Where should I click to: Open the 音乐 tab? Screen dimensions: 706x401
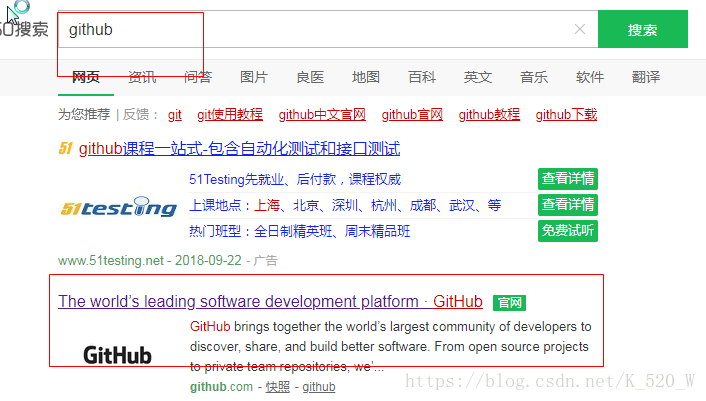pos(534,77)
